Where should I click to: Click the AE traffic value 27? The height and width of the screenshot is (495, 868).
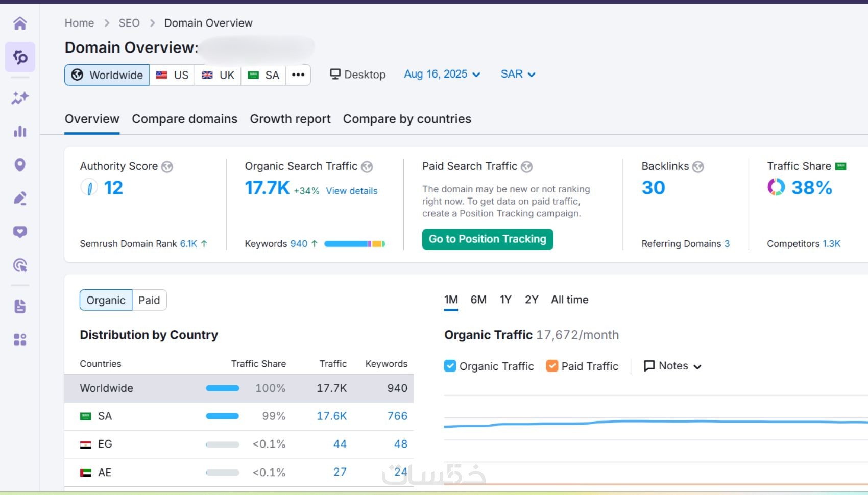[340, 473]
